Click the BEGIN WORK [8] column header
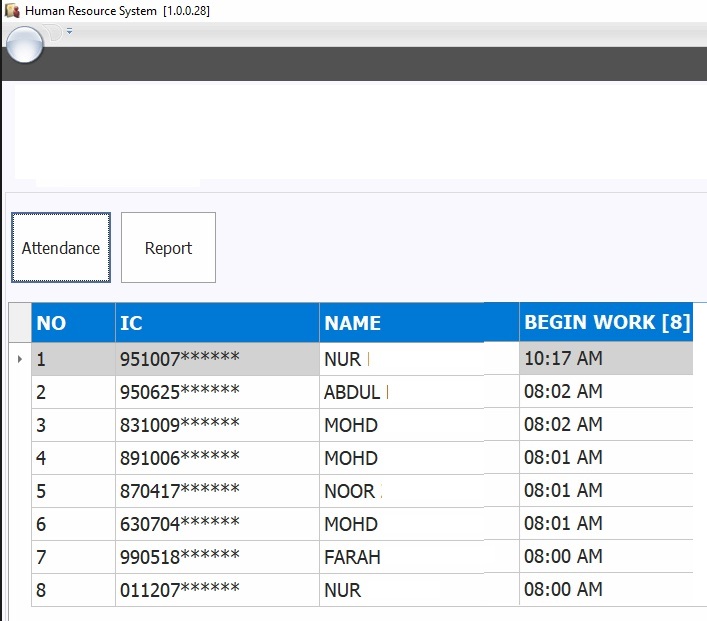The height and width of the screenshot is (621, 707). (x=606, y=323)
